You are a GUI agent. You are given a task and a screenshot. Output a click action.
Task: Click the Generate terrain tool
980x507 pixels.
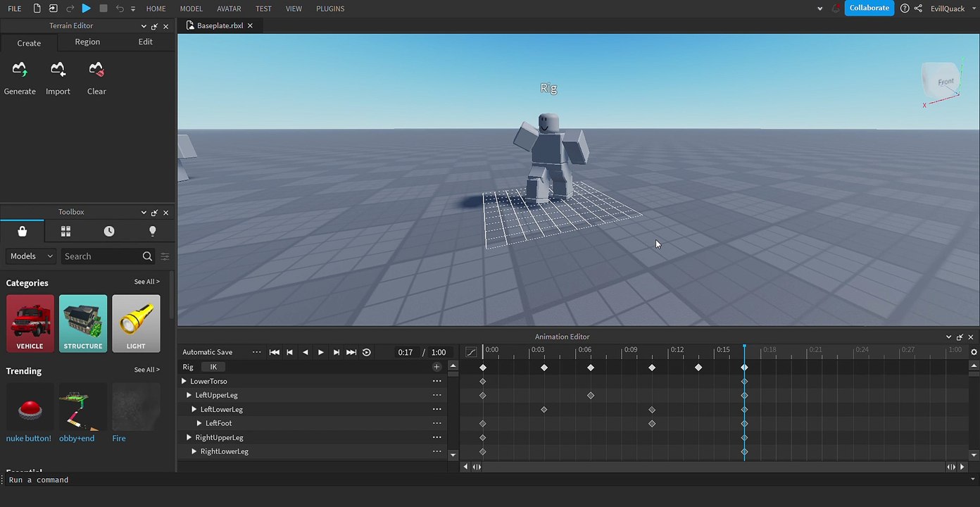click(20, 78)
